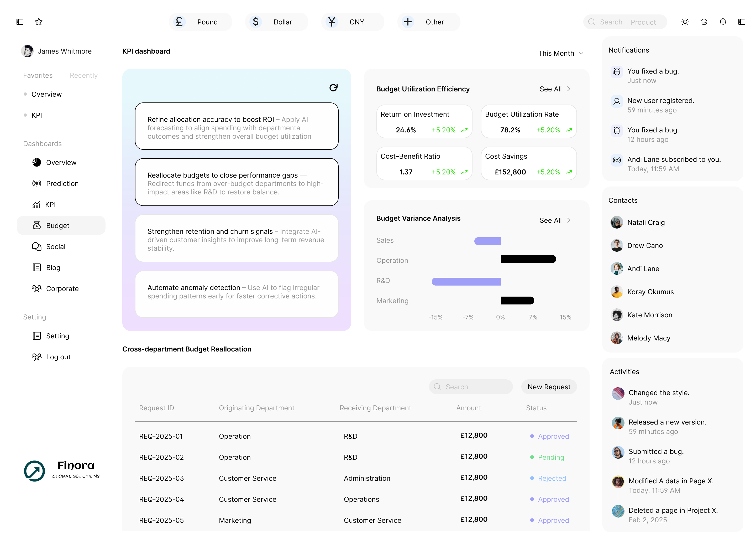Toggle light/dark theme with the sun icon

685,22
